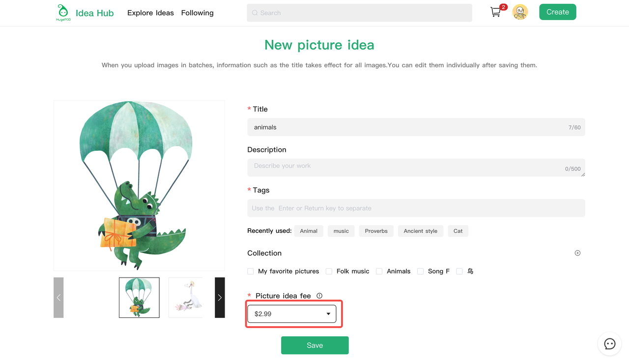Click the Idea Hub title link
629x364 pixels.
(94, 13)
